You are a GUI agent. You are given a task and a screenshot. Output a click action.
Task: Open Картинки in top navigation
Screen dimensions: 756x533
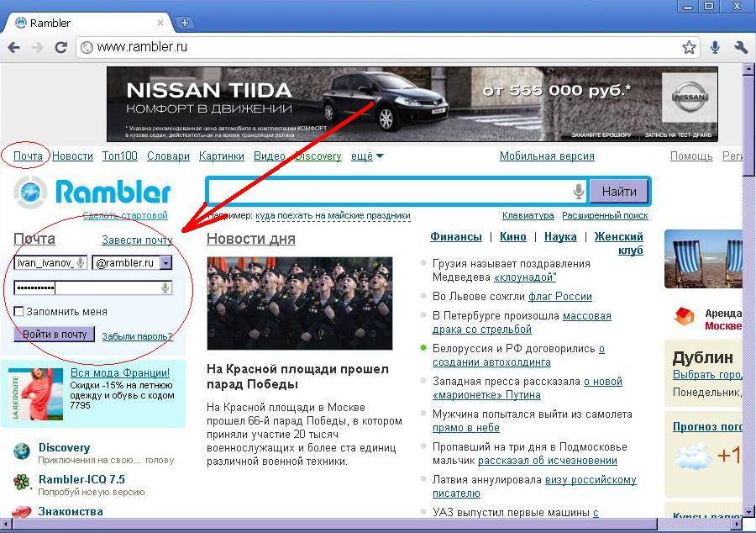click(222, 156)
